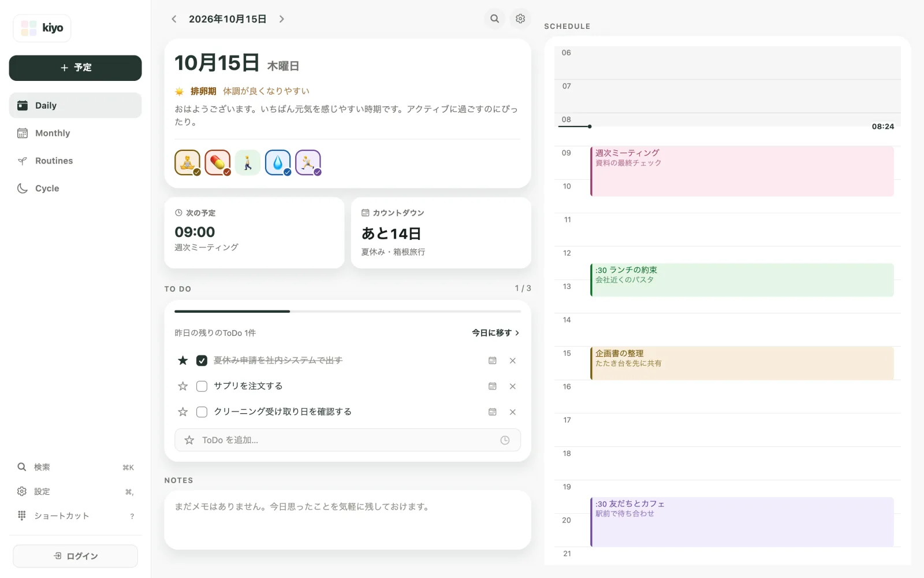Toggle the meditation routine icon
Screen dimensions: 924x578
(x=188, y=162)
